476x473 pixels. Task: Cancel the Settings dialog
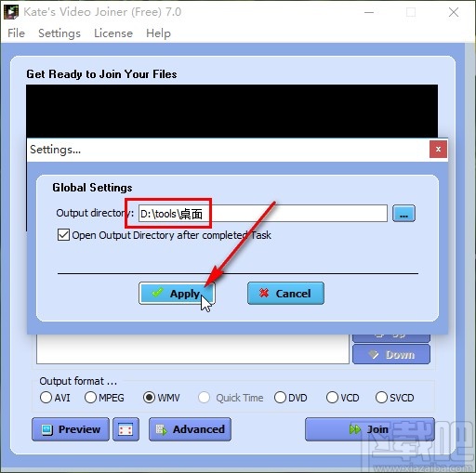coord(285,293)
